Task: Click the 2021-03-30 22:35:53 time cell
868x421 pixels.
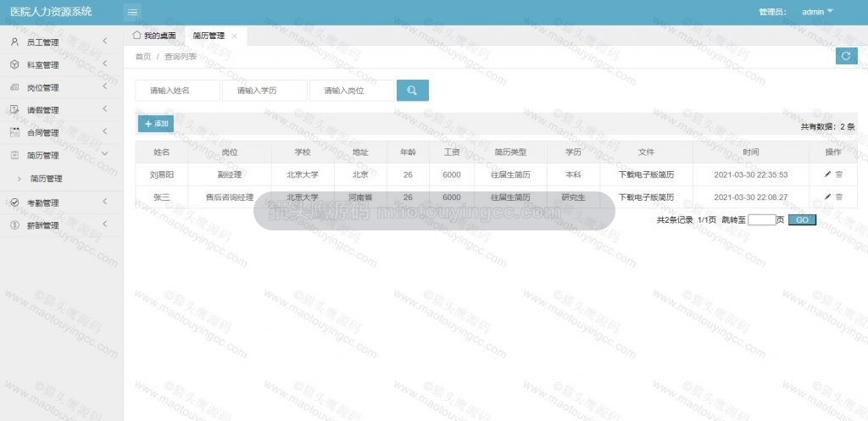Action: point(751,174)
